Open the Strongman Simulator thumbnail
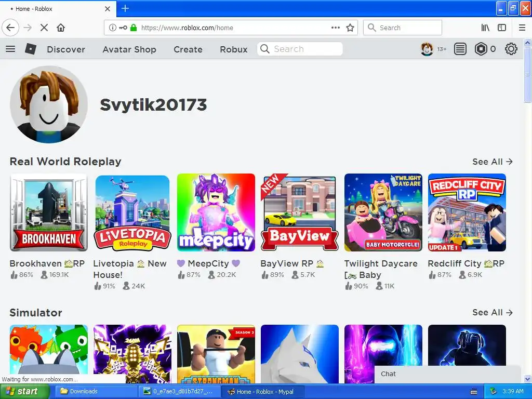 (x=216, y=354)
